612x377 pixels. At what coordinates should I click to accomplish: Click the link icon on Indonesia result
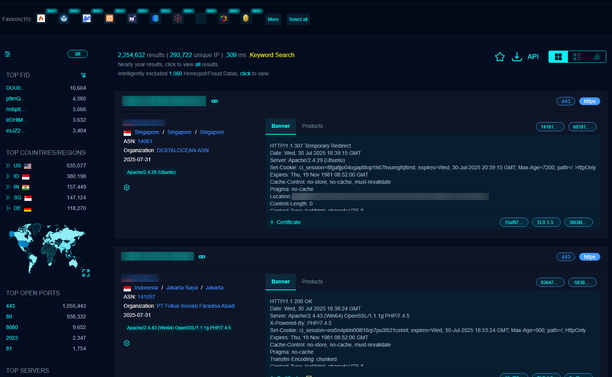pos(202,256)
